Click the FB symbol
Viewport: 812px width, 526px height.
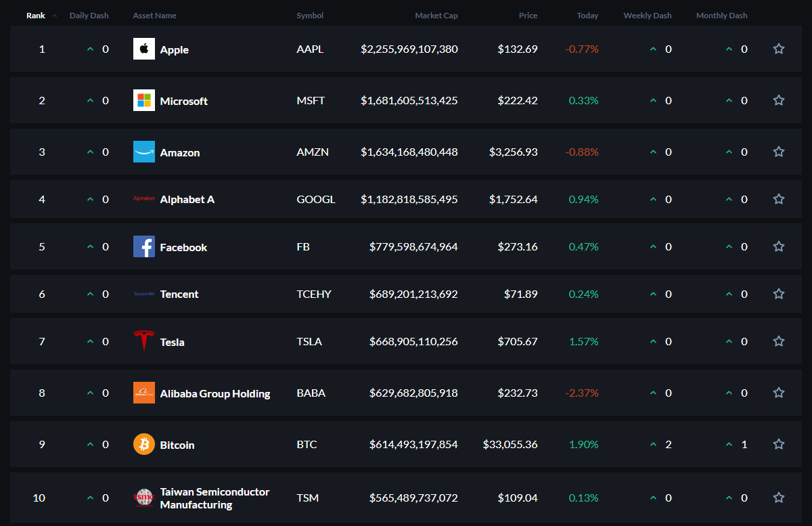pyautogui.click(x=303, y=247)
